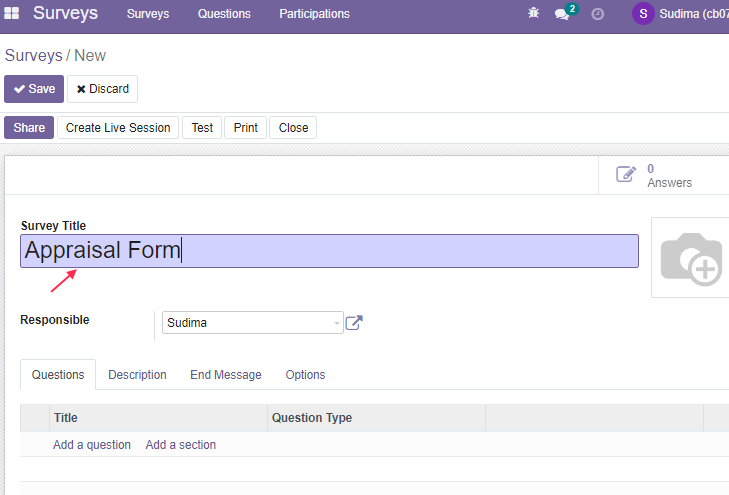Click the Survey Title input field
The image size is (729, 495).
pyautogui.click(x=330, y=251)
